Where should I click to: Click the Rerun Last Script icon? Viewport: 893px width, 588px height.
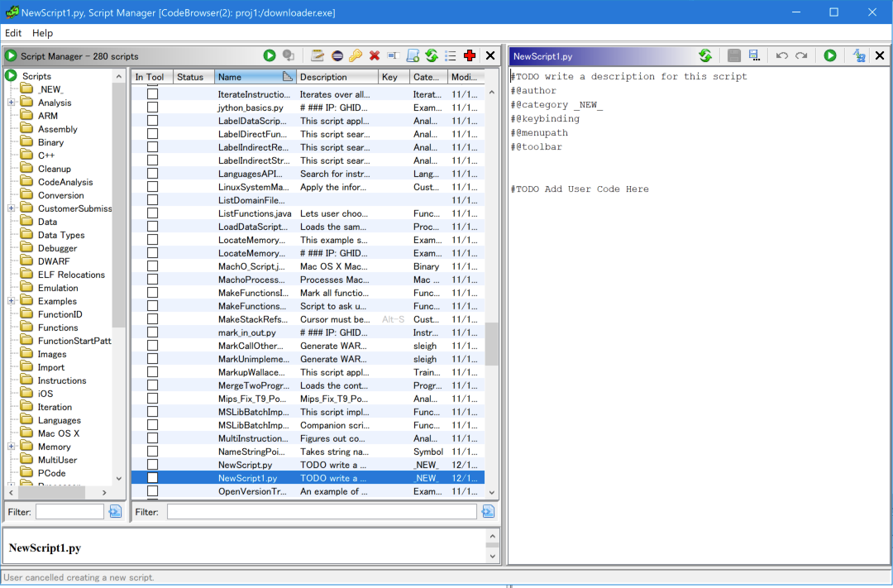(289, 55)
